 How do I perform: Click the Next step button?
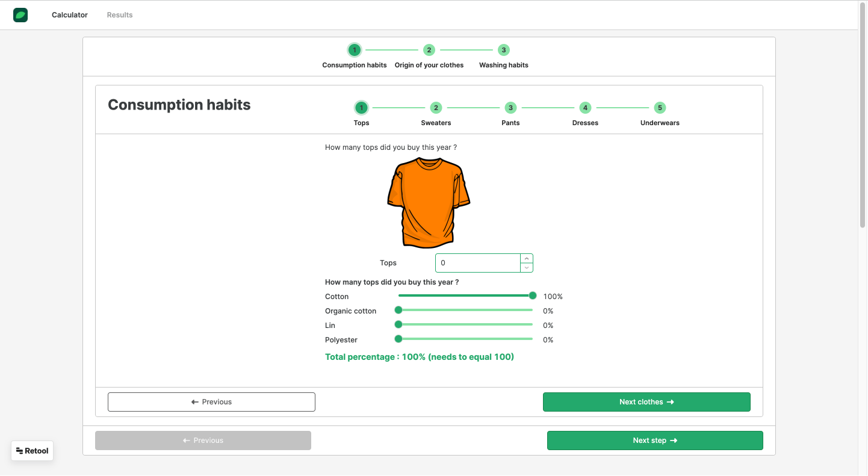(655, 440)
